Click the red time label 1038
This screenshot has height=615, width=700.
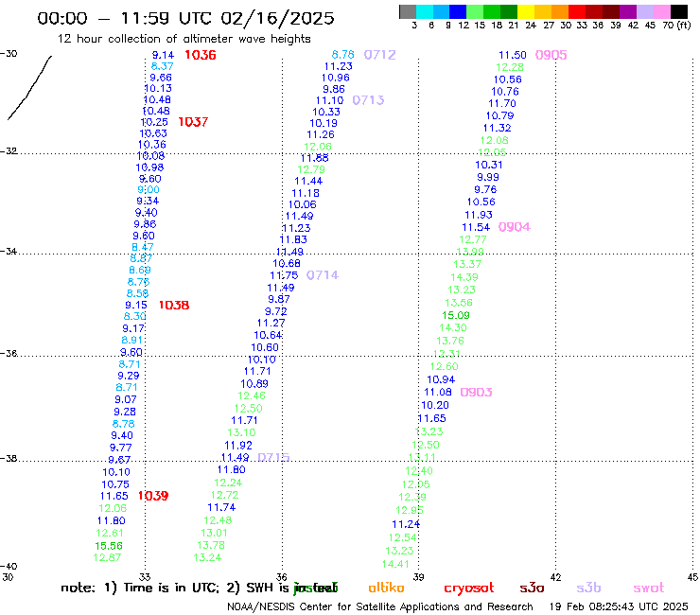click(x=174, y=305)
